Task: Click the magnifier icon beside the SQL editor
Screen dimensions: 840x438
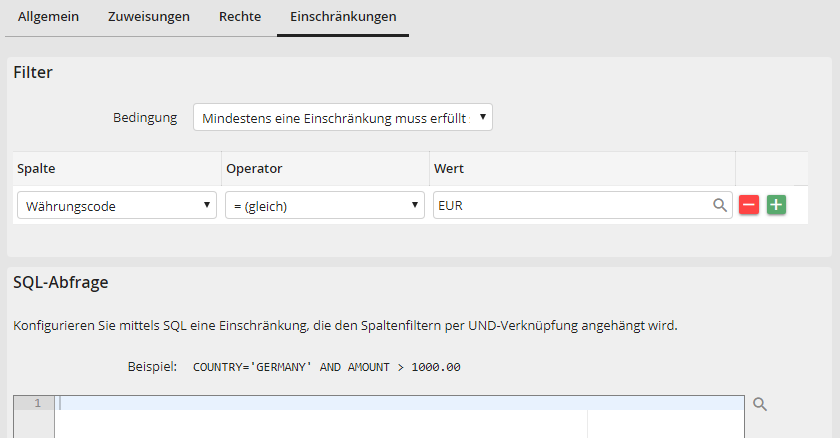Action: 760,404
